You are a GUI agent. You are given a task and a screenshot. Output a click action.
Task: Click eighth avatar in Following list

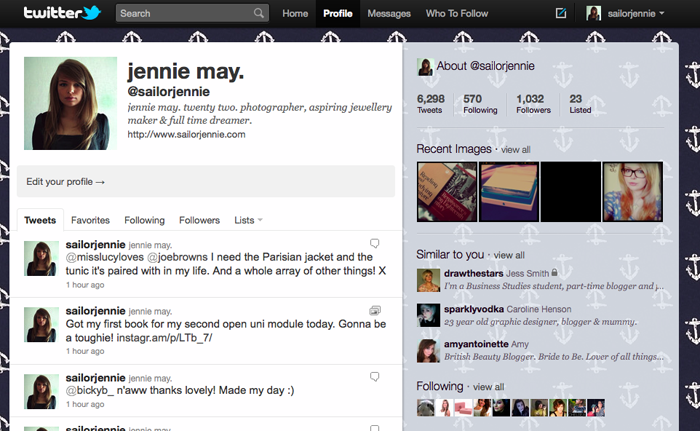(558, 408)
